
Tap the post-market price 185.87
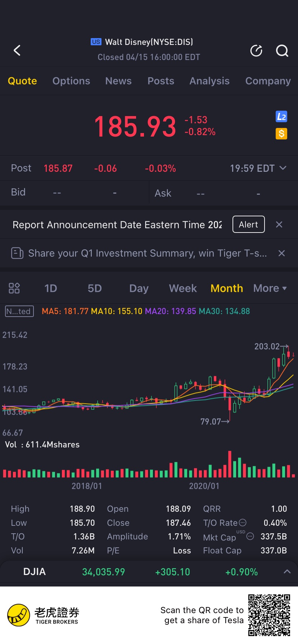[58, 168]
